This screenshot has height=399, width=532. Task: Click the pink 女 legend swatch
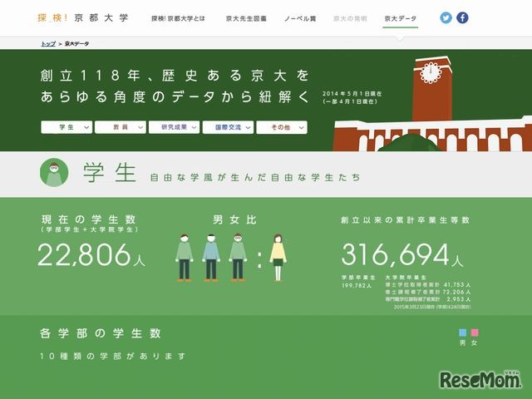tap(475, 332)
